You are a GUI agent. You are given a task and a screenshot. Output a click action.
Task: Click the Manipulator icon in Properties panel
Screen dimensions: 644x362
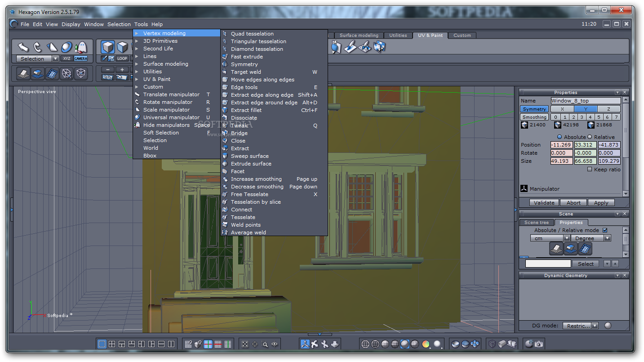click(x=524, y=188)
